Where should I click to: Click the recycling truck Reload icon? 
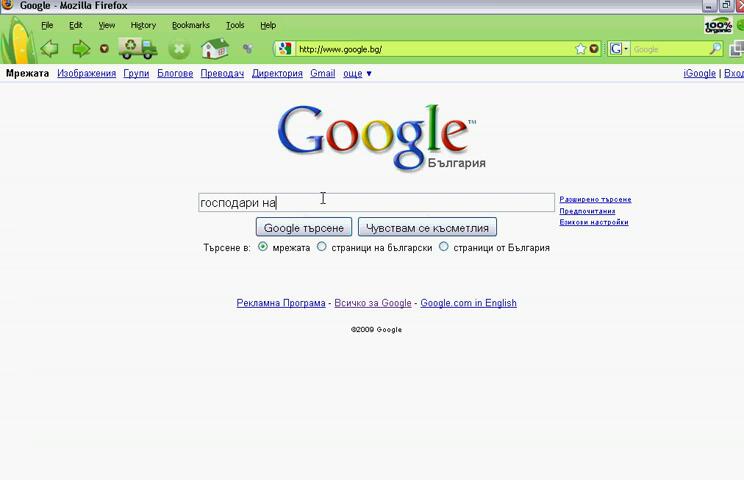138,48
